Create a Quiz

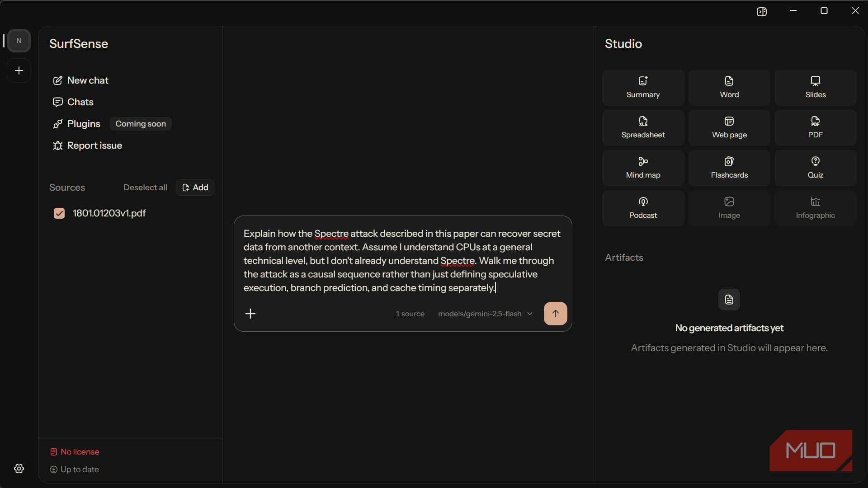pos(816,168)
